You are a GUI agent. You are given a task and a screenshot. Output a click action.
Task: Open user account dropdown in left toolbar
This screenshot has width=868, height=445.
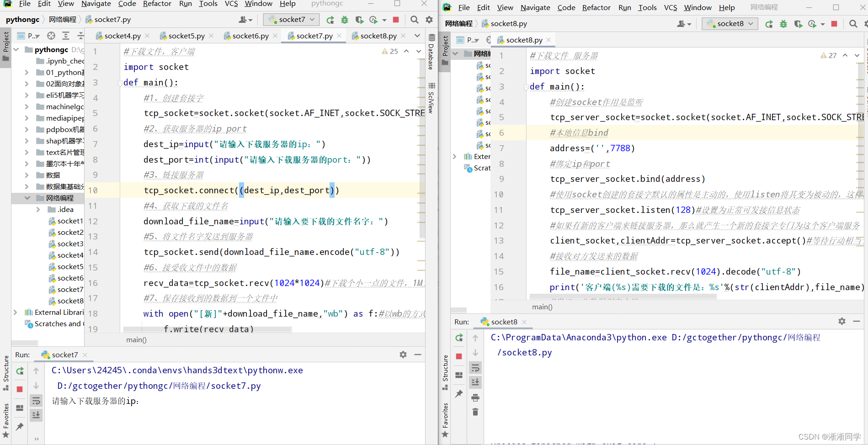pyautogui.click(x=245, y=20)
